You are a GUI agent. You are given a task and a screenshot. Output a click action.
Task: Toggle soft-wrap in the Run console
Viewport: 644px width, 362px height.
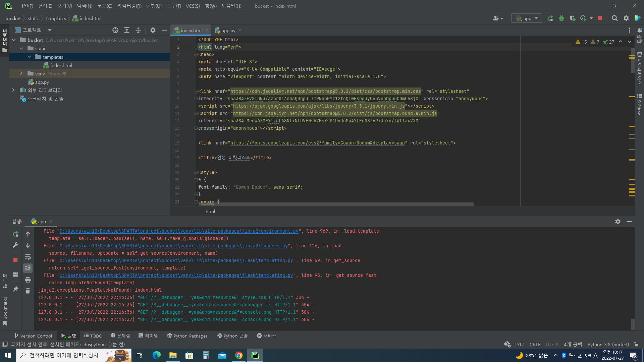(x=28, y=257)
